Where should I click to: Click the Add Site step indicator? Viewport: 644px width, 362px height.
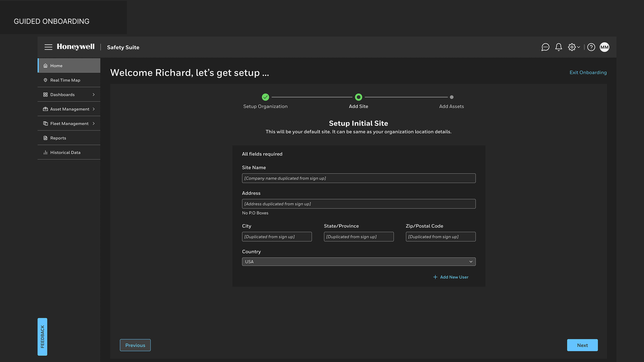click(x=359, y=97)
